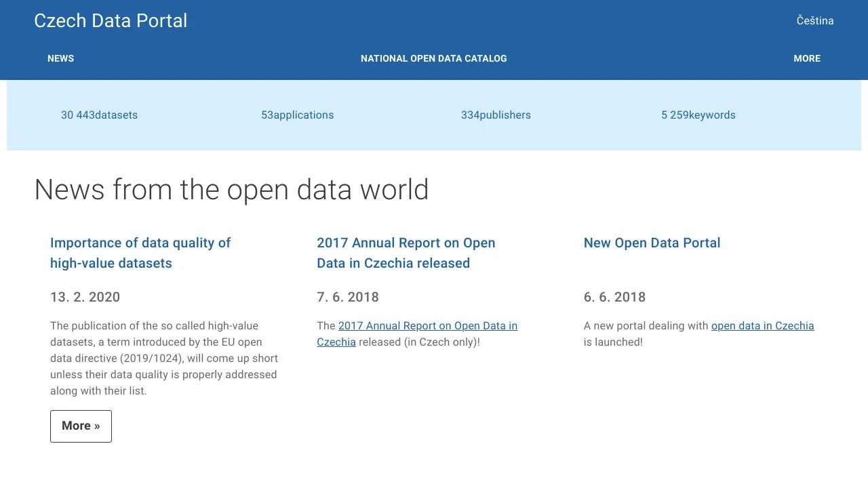View the 334 publishers statistic
The image size is (868, 488).
496,115
